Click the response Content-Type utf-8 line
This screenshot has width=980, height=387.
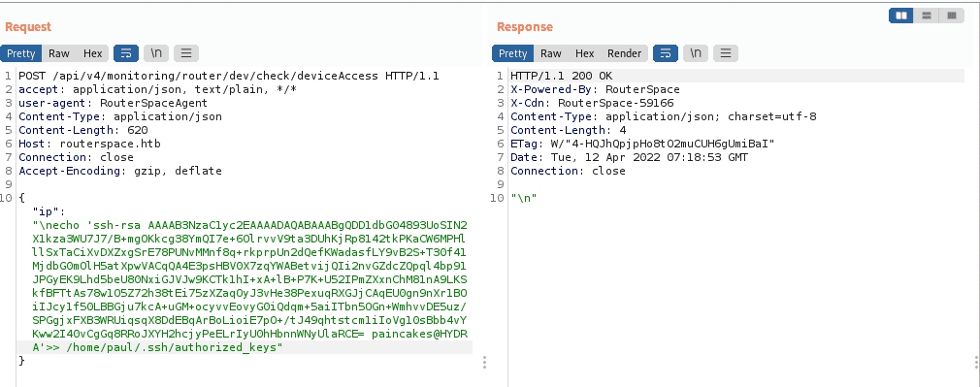pyautogui.click(x=664, y=117)
